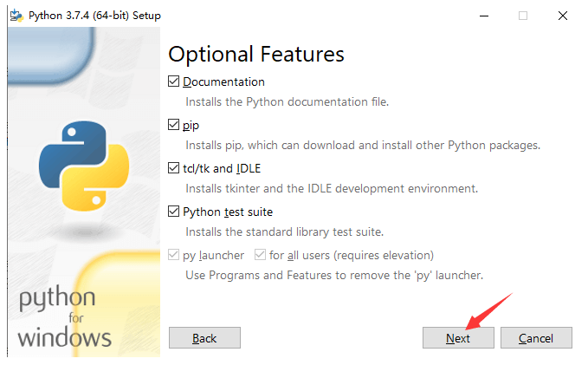Image resolution: width=588 pixels, height=365 pixels.
Task: Toggle the pip checkbox
Action: click(x=174, y=125)
